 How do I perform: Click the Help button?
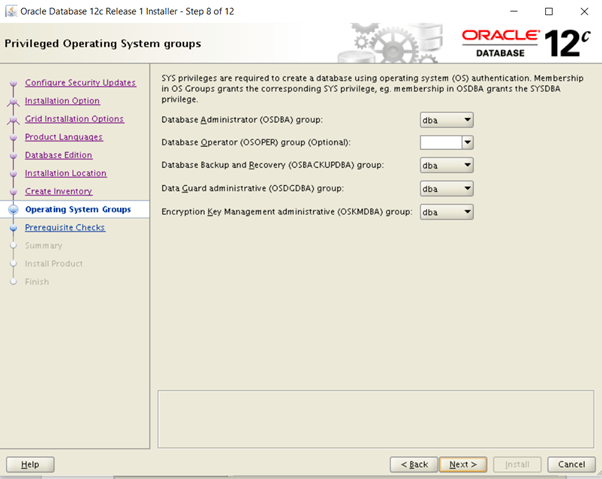tap(30, 464)
